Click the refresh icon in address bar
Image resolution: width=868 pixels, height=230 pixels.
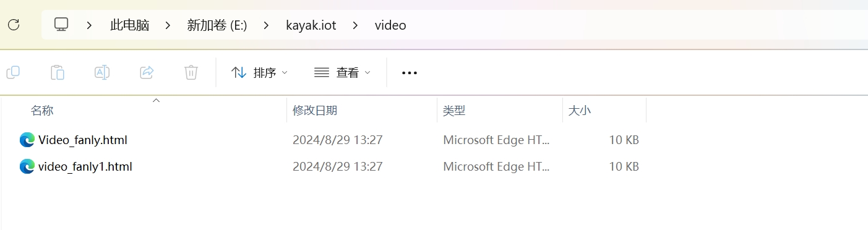click(14, 25)
